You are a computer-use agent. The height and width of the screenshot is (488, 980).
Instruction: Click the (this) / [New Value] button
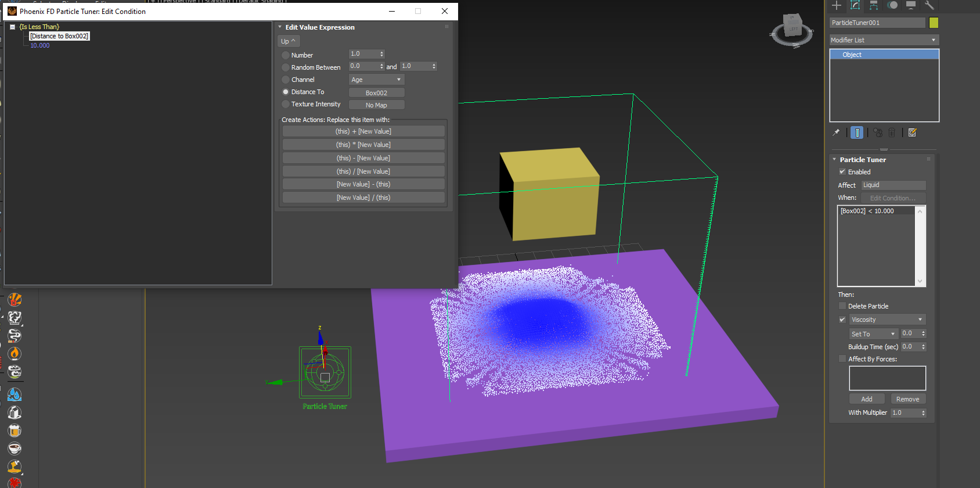pyautogui.click(x=363, y=171)
